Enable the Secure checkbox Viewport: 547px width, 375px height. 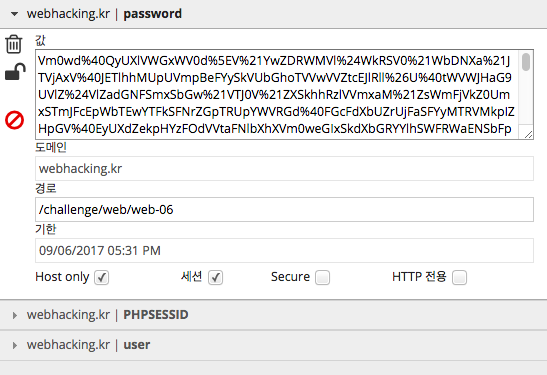coord(322,278)
